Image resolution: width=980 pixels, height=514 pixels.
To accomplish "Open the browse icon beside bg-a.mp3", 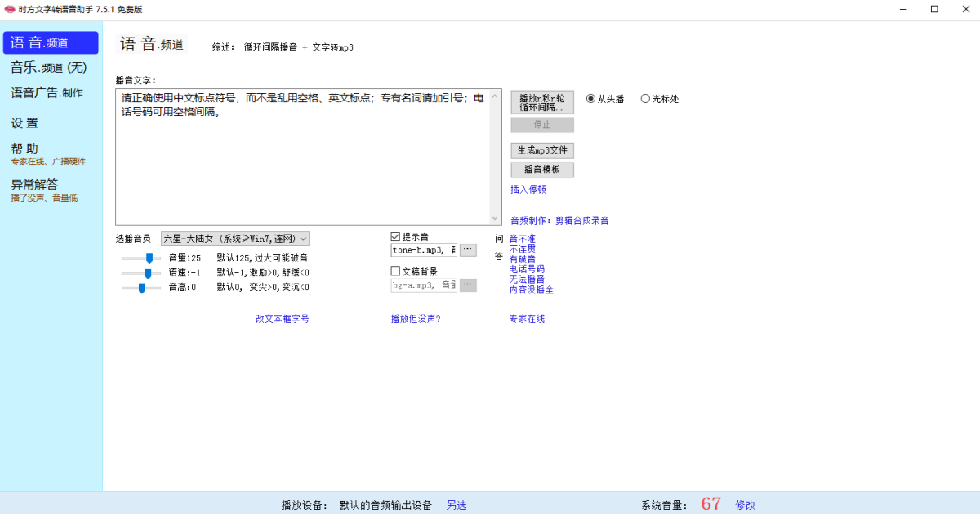I will 467,284.
